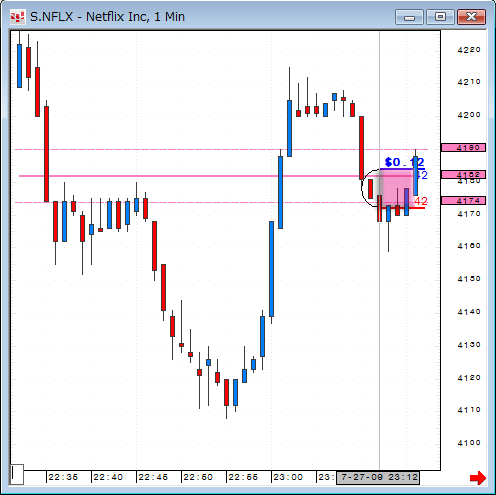
Task: Click the 4150 price axis label
Action: pos(469,279)
